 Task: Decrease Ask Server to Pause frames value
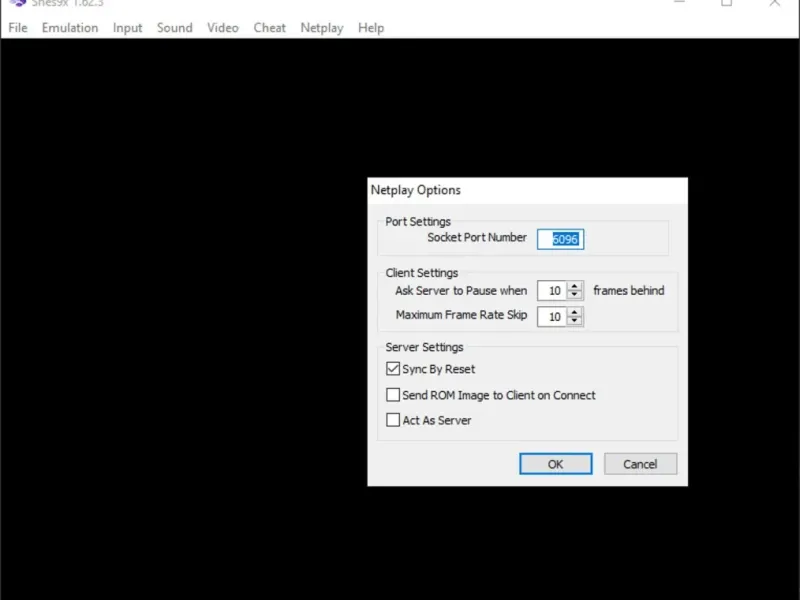574,295
